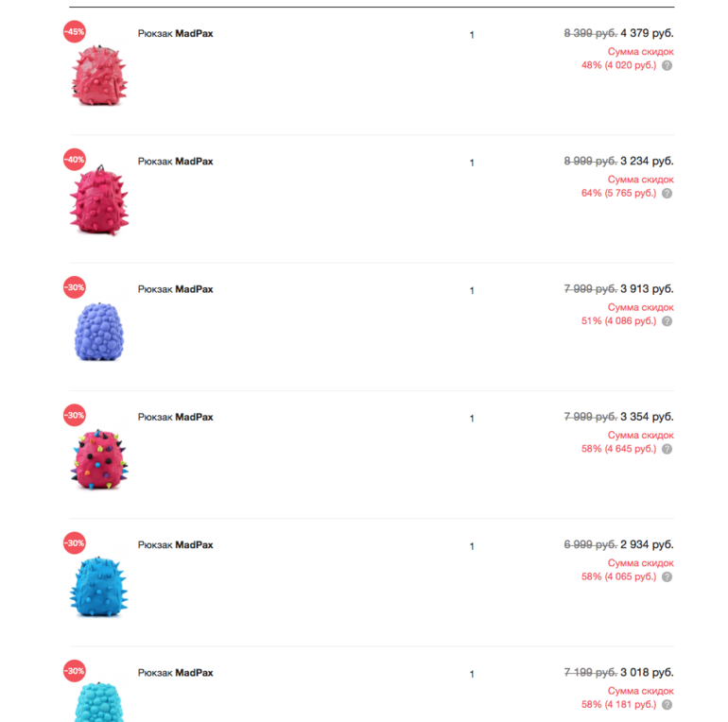Open the coral spiked backpack thumbnail
The height and width of the screenshot is (722, 728).
[98, 74]
